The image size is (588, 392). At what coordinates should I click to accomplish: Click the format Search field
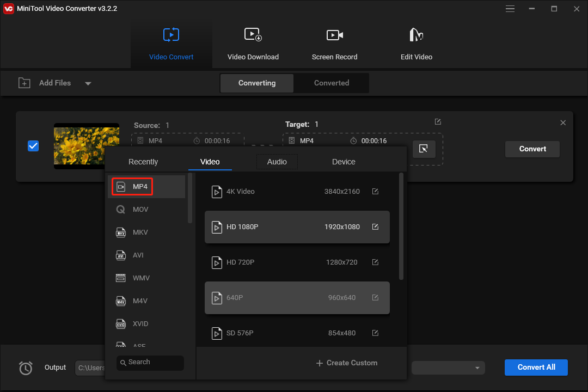(150, 363)
